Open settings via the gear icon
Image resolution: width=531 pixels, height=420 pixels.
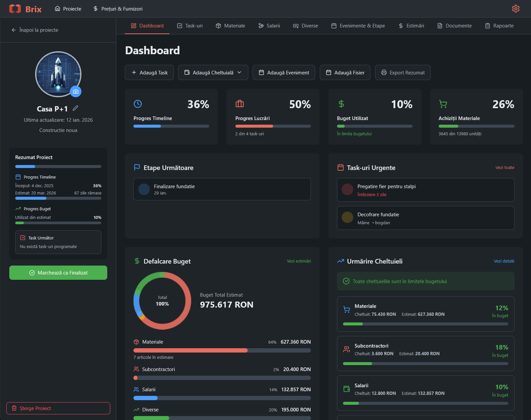coord(515,9)
